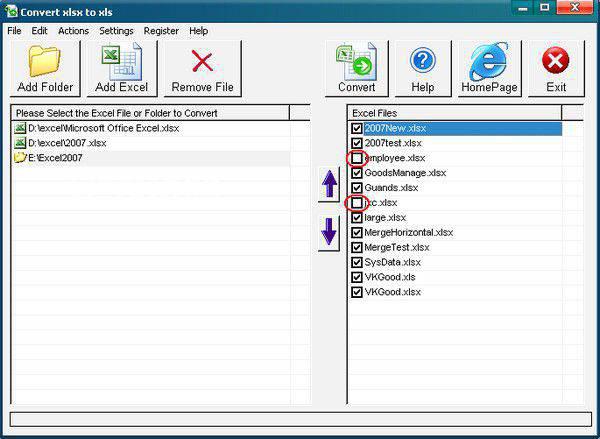Click the Add Excel toolbar button
The height and width of the screenshot is (439, 600).
(122, 69)
